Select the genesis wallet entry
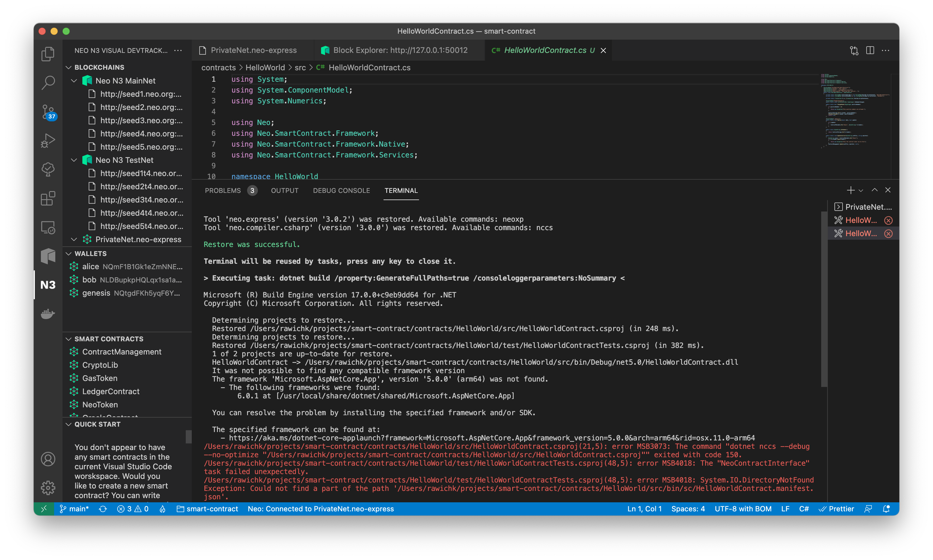This screenshot has height=560, width=933. 96,293
